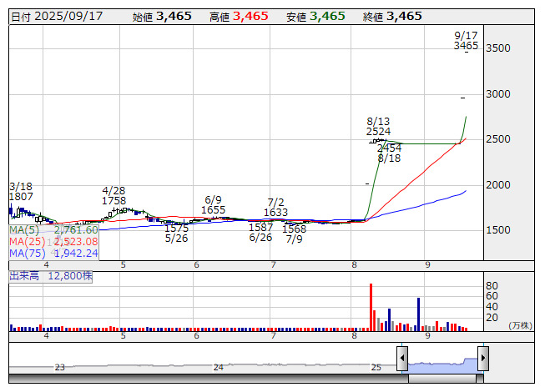The width and height of the screenshot is (545, 392).
Task: Click the blue selected range in navigator
Action: click(x=442, y=364)
